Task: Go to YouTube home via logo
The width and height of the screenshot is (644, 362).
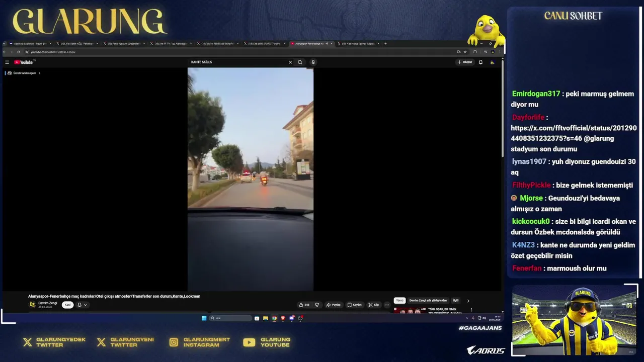Action: (x=24, y=62)
